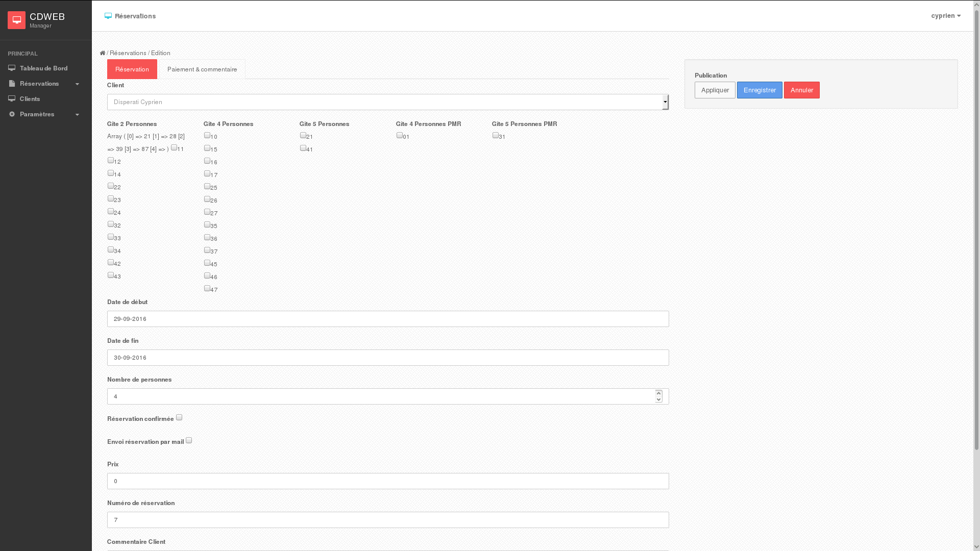Increase Nombre de personnes with the up stepper

[x=658, y=393]
